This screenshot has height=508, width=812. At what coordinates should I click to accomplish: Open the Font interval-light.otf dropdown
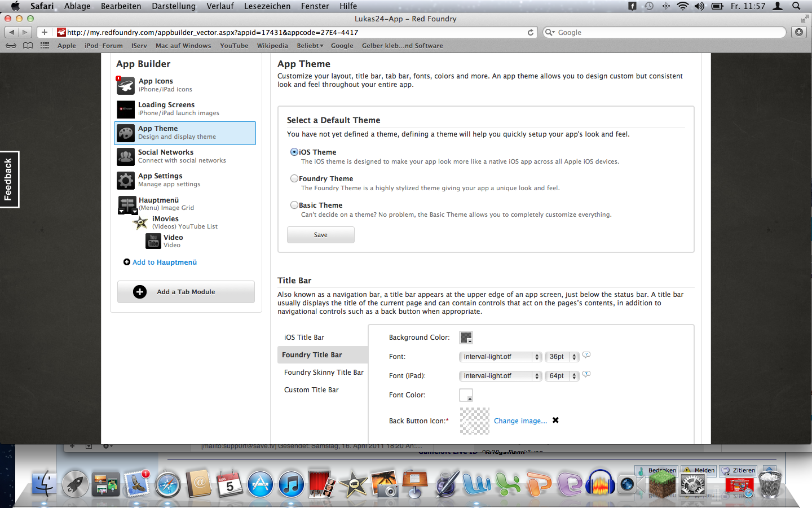coord(500,357)
